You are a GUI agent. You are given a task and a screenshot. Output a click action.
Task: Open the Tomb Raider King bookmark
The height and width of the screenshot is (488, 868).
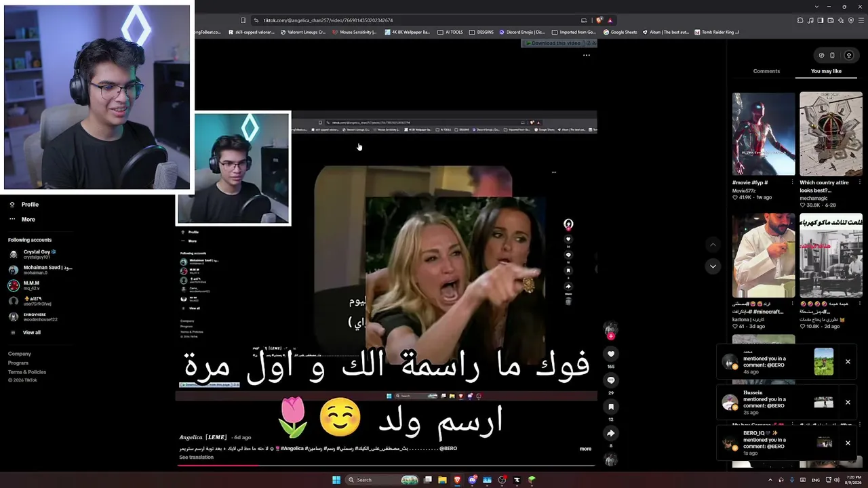point(717,32)
